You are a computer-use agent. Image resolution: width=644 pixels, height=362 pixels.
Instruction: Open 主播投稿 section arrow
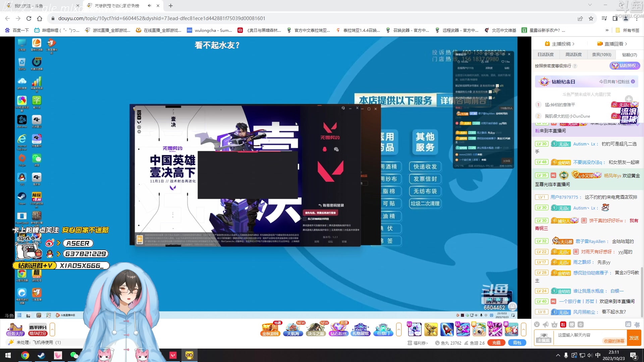(573, 44)
